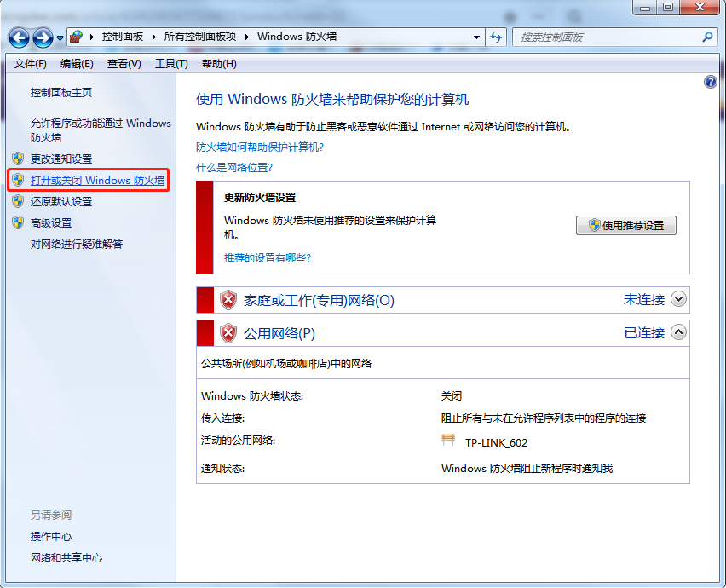Open the 查看(V) menu
Image resolution: width=726 pixels, height=588 pixels.
124,63
